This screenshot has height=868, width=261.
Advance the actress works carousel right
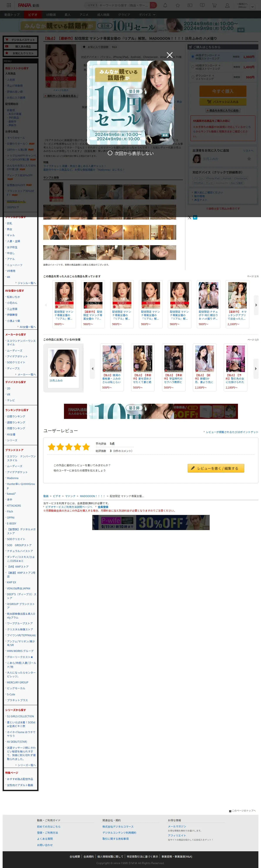(x=256, y=368)
